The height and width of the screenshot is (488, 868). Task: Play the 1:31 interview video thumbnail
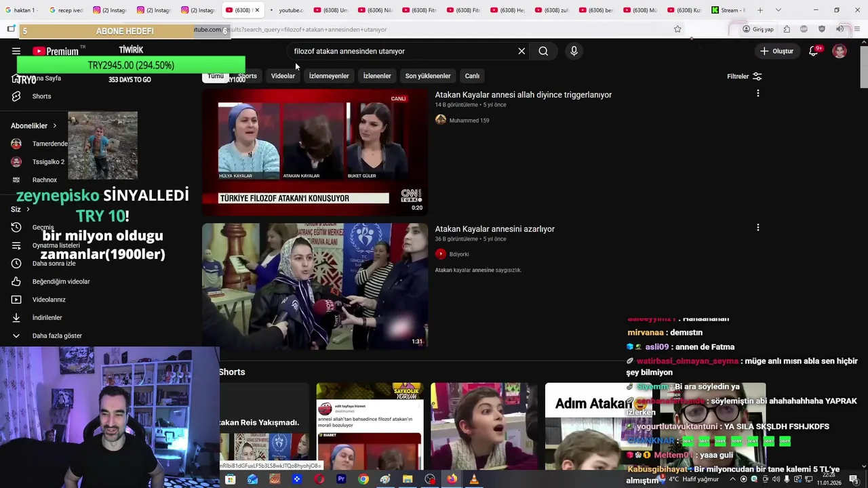[315, 286]
